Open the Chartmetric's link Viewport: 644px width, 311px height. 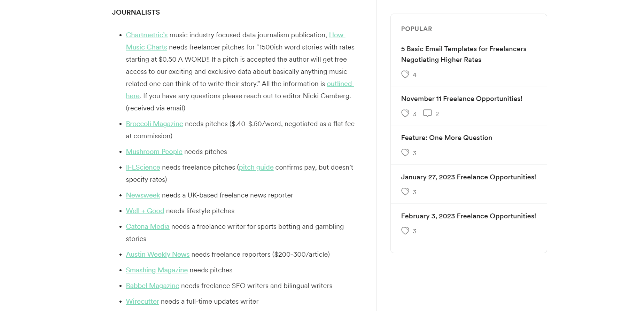[x=147, y=35]
